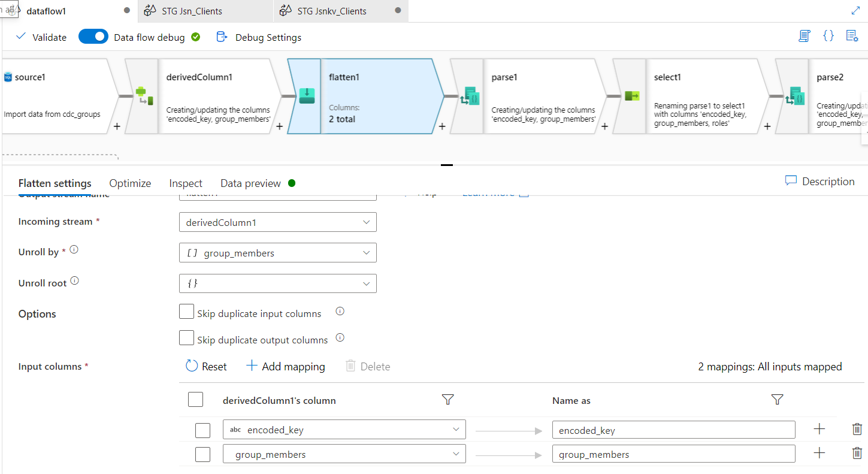Delete the encoded_key mapping row

coord(857,429)
